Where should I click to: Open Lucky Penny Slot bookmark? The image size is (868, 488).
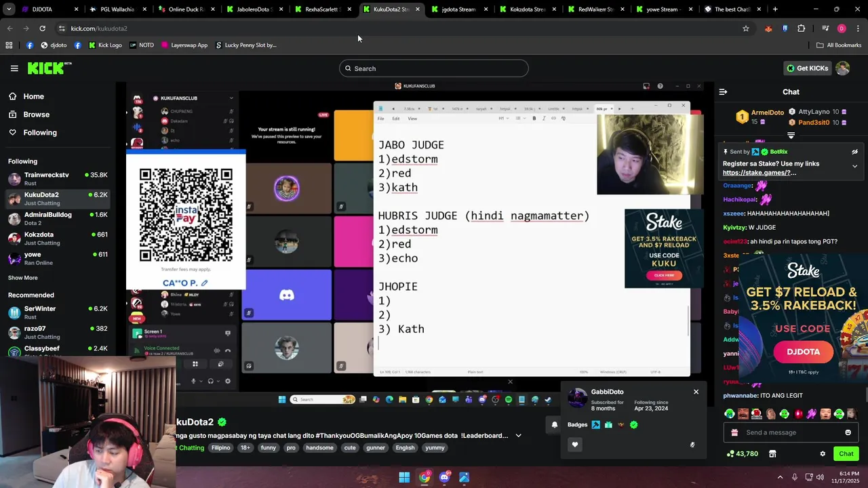point(245,45)
